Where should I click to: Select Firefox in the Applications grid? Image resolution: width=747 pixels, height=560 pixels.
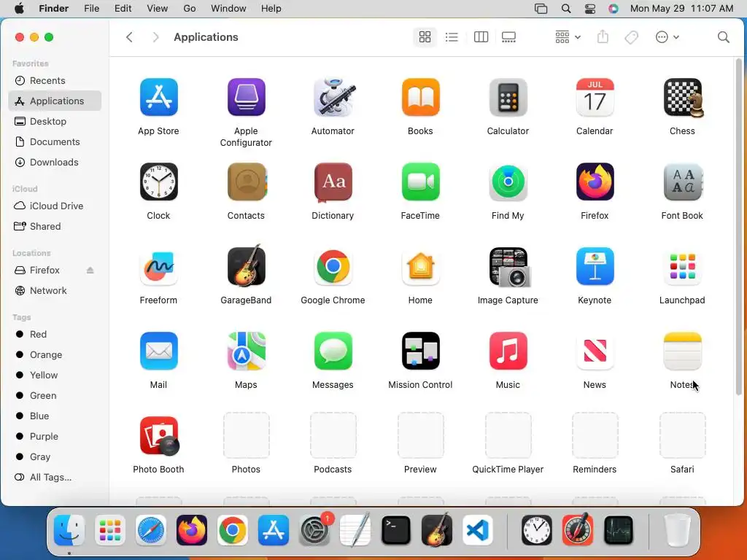point(595,182)
